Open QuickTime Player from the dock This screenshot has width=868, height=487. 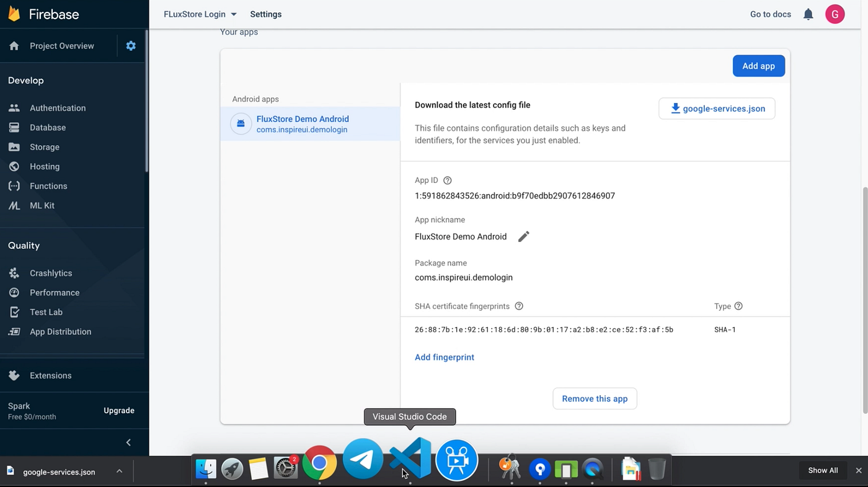[x=593, y=469]
